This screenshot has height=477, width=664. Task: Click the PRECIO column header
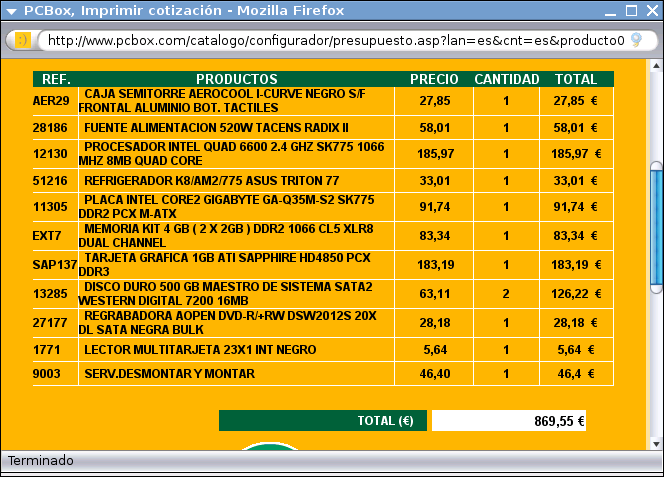click(x=434, y=79)
